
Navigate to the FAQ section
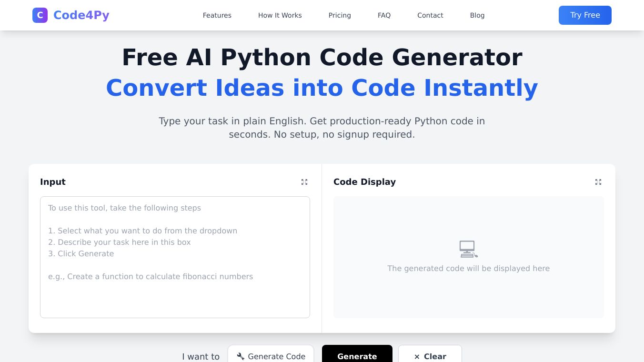pyautogui.click(x=384, y=15)
